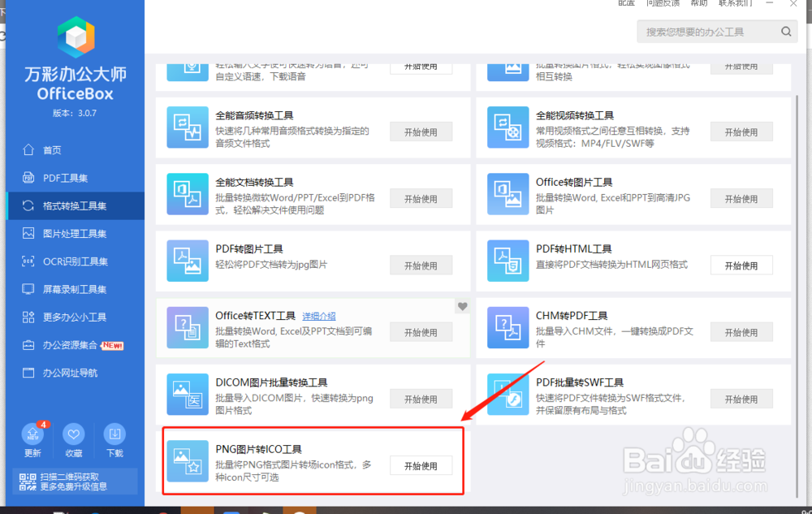The image size is (812, 514).
Task: Click the Office转图片工具 icon
Action: click(x=508, y=194)
